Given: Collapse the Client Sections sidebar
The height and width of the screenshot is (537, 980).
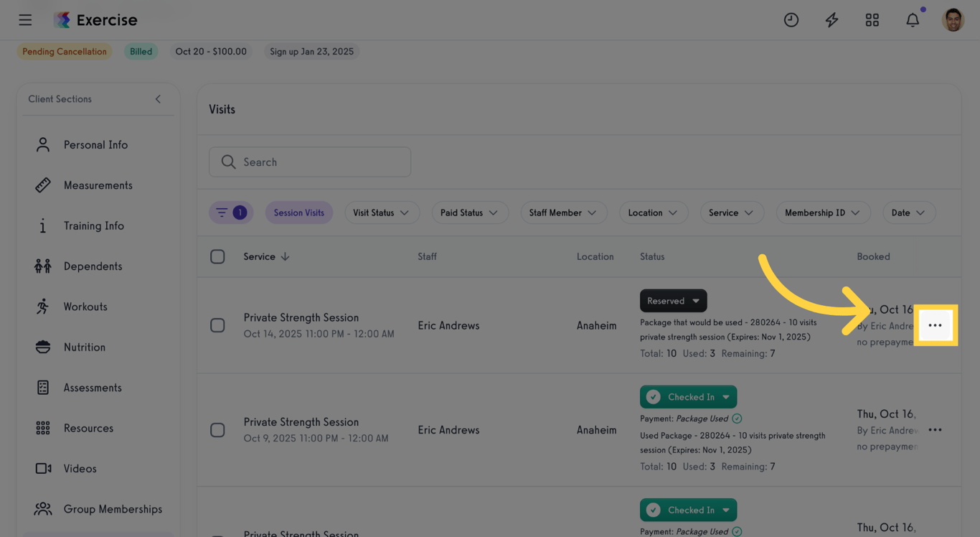Looking at the screenshot, I should 158,99.
